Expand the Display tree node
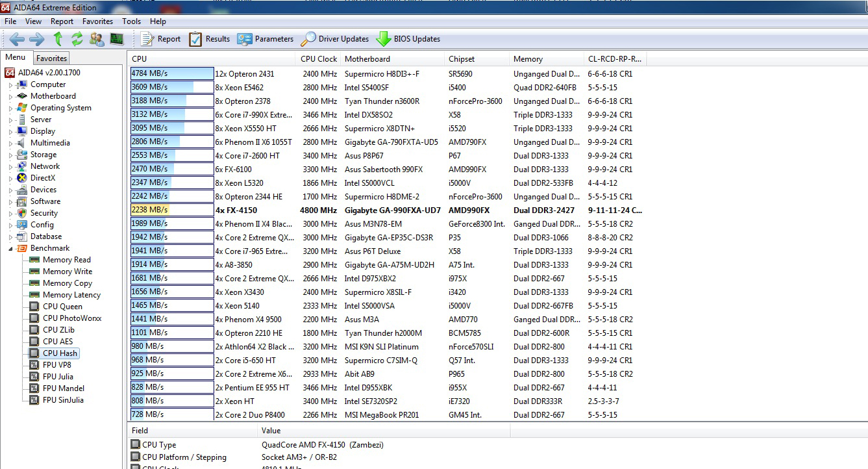The height and width of the screenshot is (469, 868). tap(10, 132)
